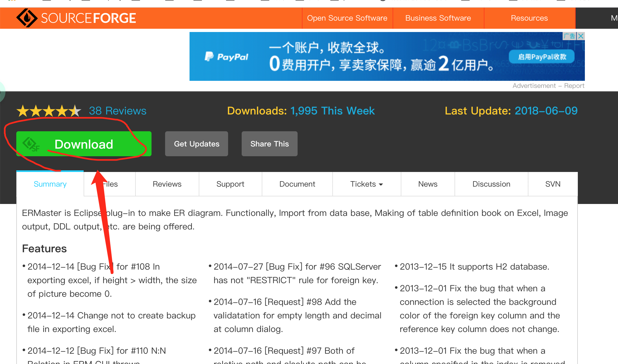Click the SourceForge diamond logo icon
Viewport: 618px width, 364px height.
point(27,18)
